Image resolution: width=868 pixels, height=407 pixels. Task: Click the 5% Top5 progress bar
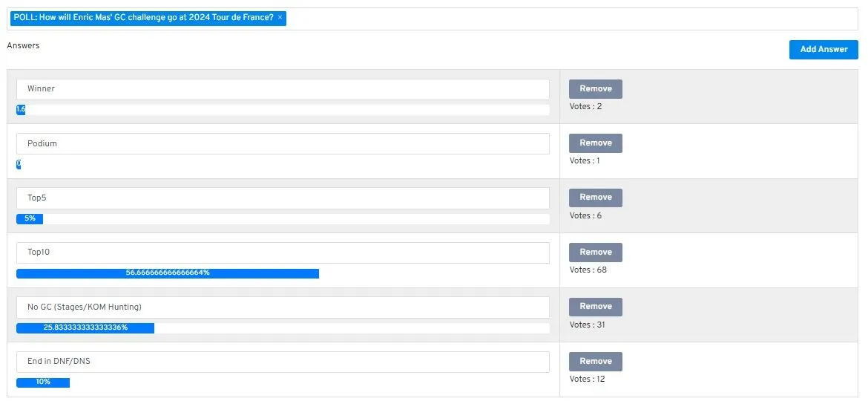[30, 219]
